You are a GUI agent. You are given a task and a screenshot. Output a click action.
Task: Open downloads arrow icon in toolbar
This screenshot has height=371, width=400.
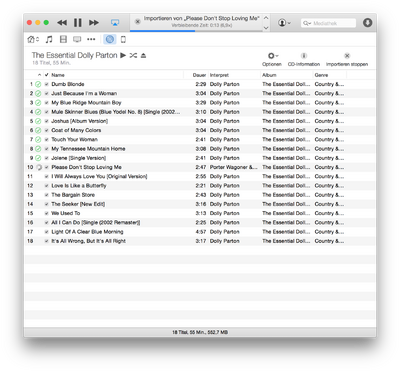click(x=367, y=23)
